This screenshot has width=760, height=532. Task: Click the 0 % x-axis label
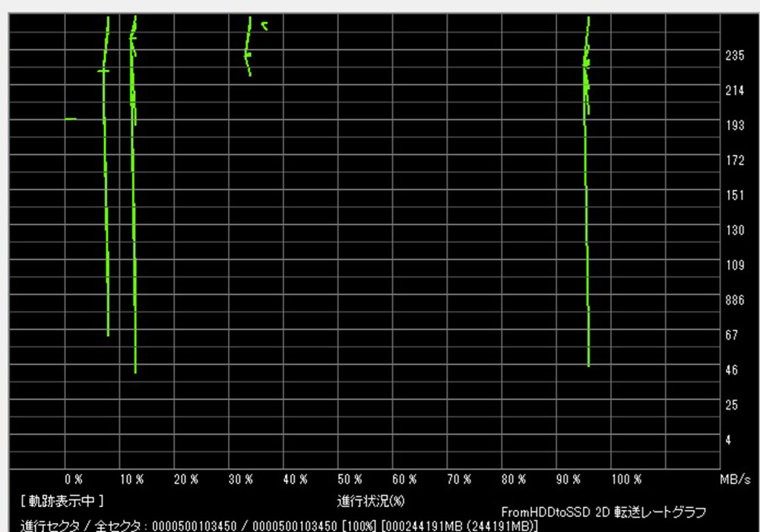[74, 480]
